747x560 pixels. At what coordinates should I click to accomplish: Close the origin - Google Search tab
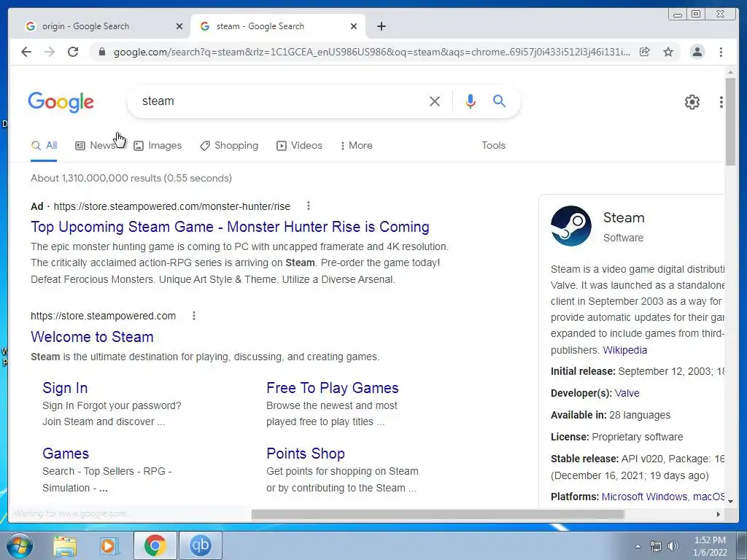(179, 26)
